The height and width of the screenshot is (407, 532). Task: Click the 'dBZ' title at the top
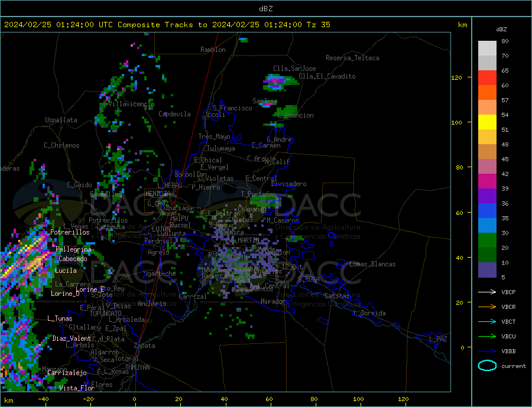[x=265, y=9]
